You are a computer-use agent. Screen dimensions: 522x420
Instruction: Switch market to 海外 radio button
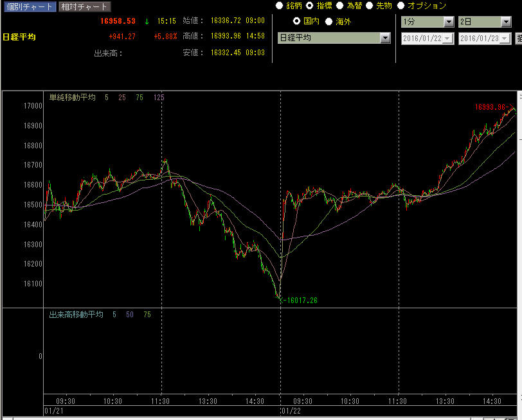(x=329, y=21)
